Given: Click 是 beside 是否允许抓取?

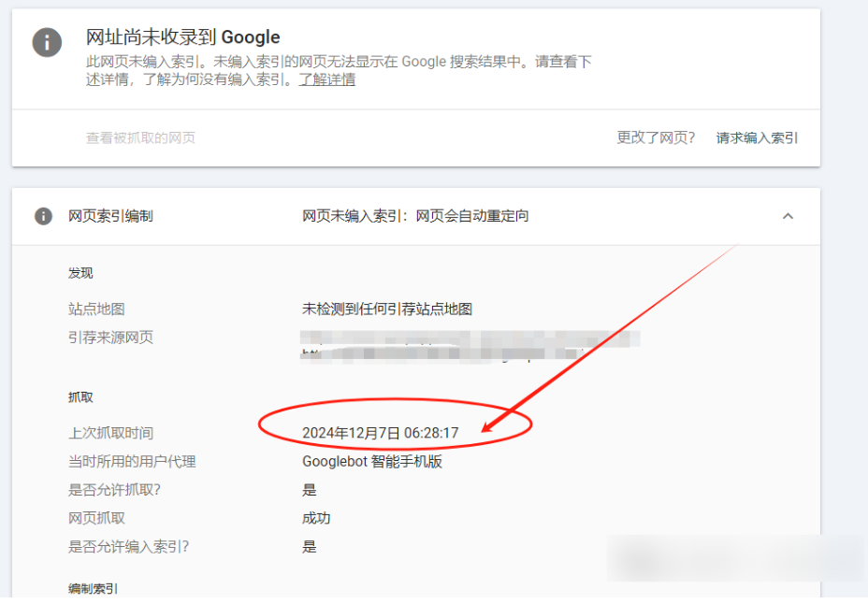Looking at the screenshot, I should point(310,489).
